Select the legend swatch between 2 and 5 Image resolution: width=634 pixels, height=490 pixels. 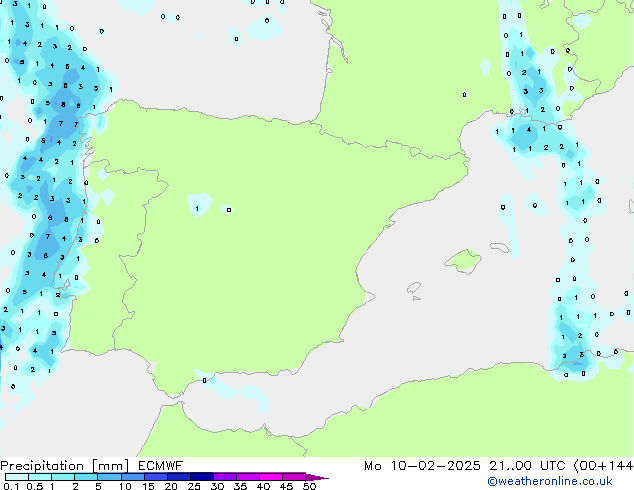(87, 477)
